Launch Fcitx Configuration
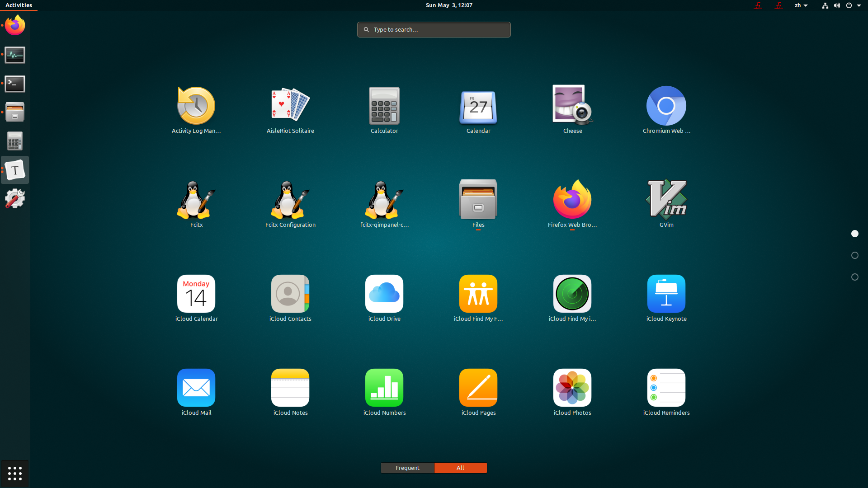 290,199
